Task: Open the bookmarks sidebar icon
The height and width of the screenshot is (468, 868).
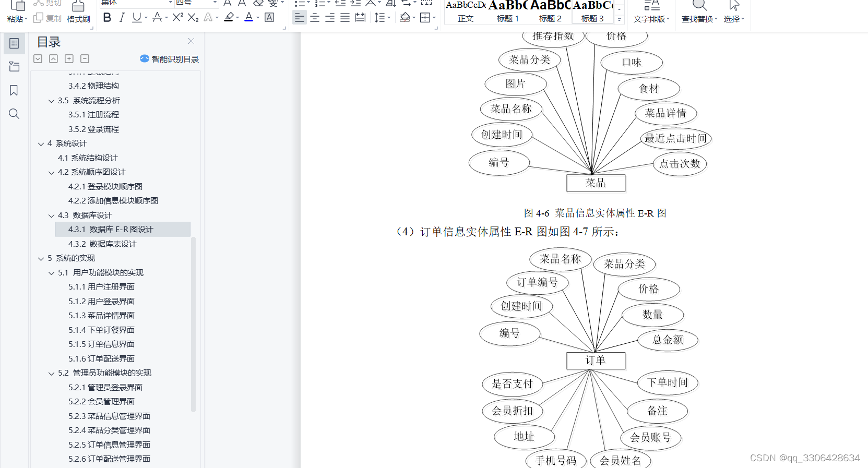Action: click(x=14, y=90)
